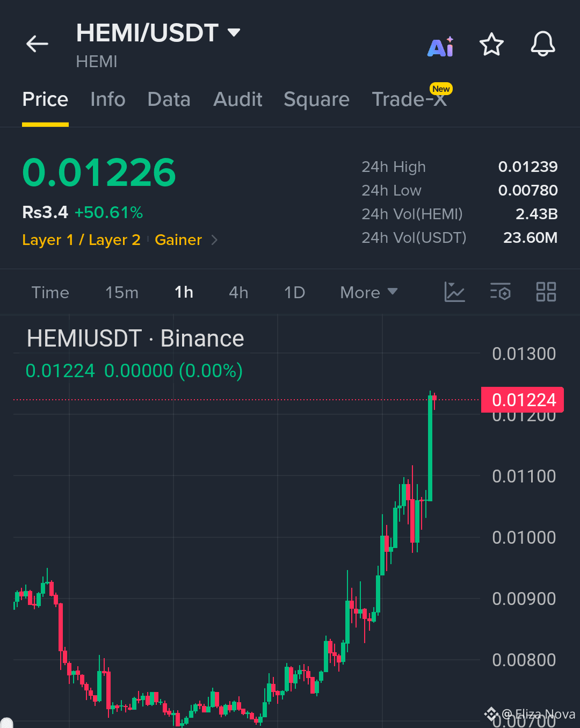
Task: Open chart drawing indicator icon
Action: coord(454,292)
